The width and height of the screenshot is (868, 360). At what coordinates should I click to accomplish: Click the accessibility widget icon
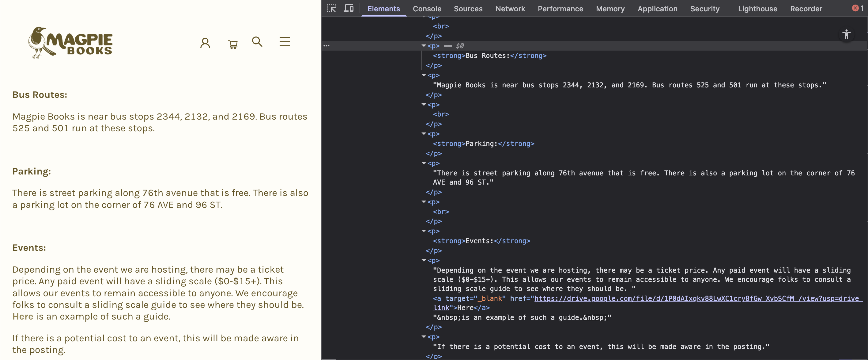[847, 34]
